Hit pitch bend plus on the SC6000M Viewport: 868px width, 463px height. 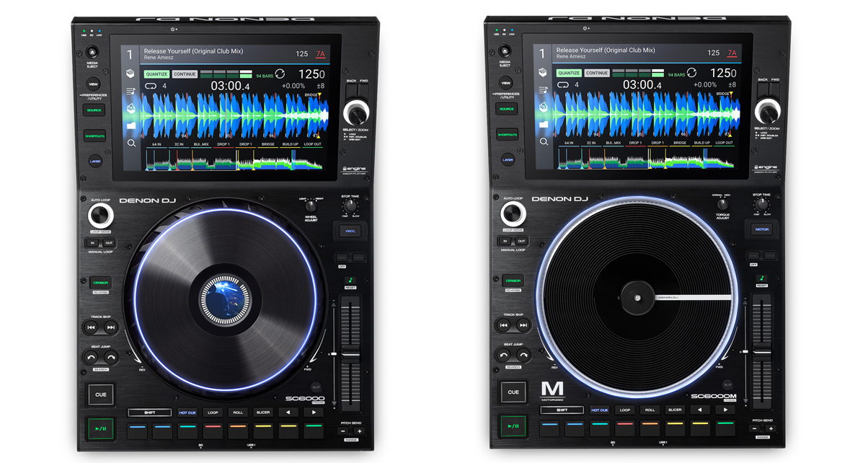pyautogui.click(x=771, y=428)
